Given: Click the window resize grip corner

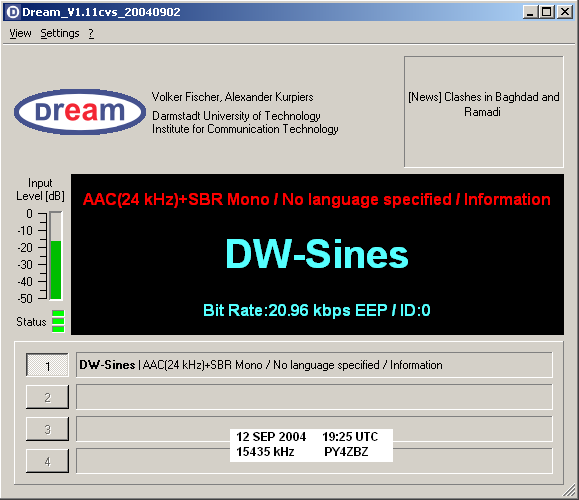Looking at the screenshot, I should [x=569, y=491].
